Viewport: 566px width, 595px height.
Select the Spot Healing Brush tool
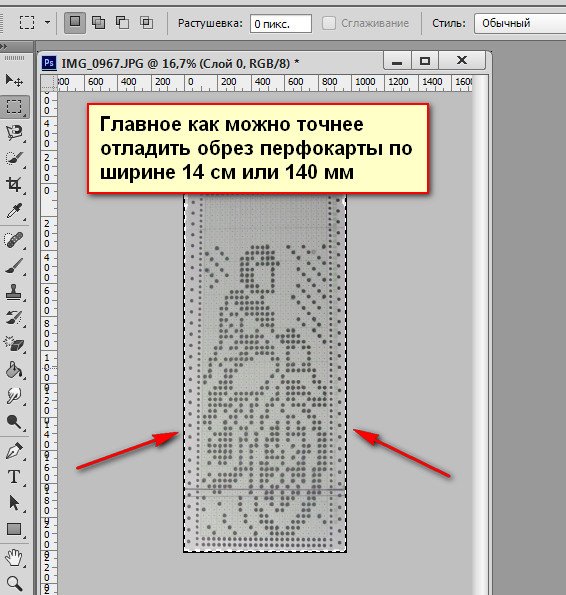coord(14,240)
